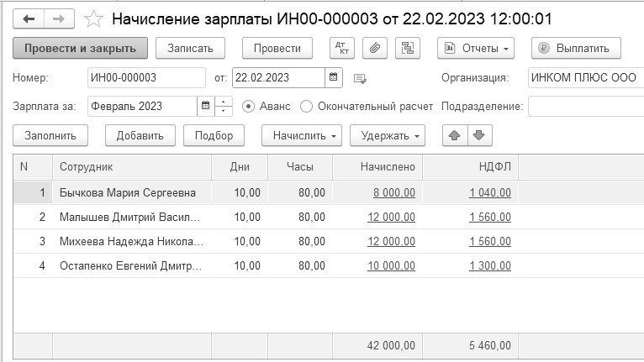Image resolution: width=644 pixels, height=362 pixels.
Task: Select the Аванс radio option
Action: [x=248, y=107]
